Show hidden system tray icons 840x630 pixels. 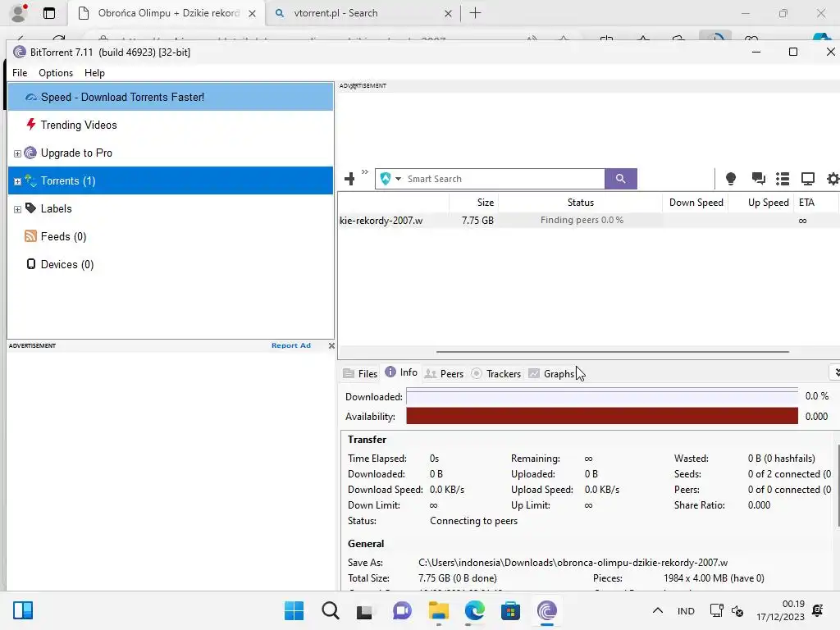pyautogui.click(x=657, y=610)
